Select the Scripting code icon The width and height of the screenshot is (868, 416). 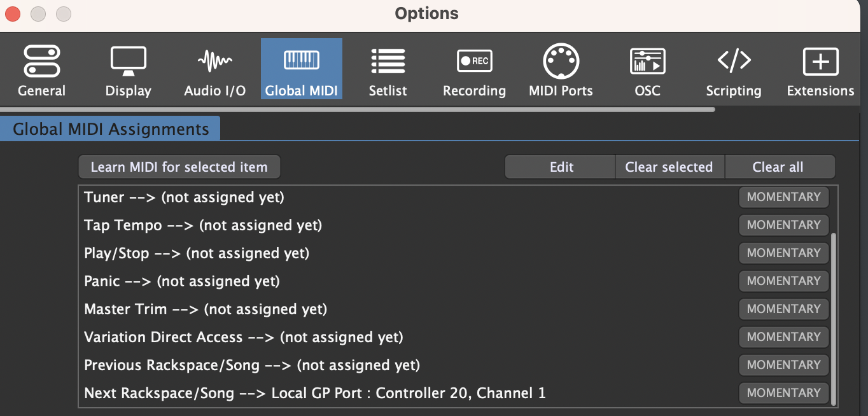(x=734, y=61)
